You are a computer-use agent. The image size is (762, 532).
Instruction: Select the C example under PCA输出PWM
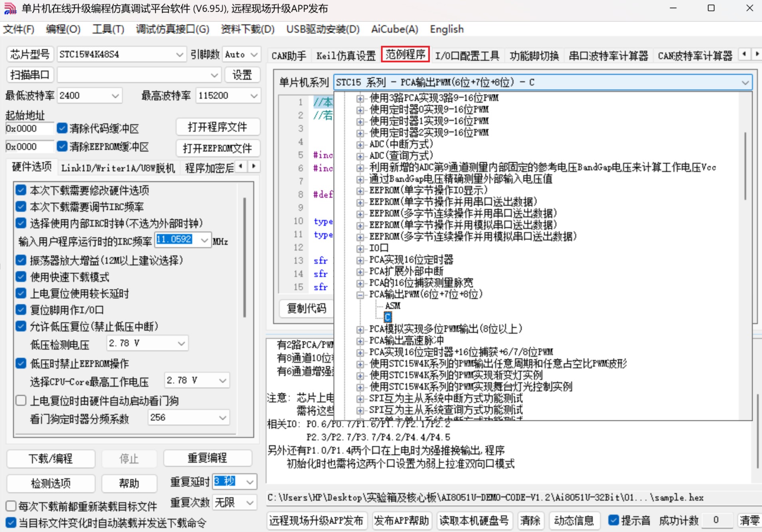click(388, 317)
